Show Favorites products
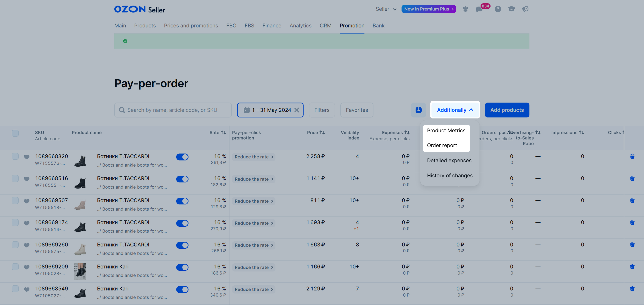Viewport: 644px width, 305px height. (357, 110)
